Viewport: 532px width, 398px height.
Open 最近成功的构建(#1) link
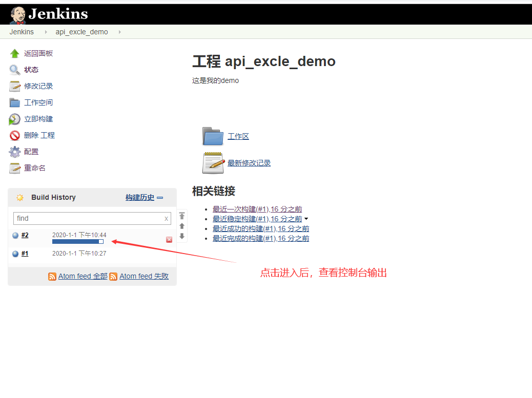pyautogui.click(x=261, y=229)
